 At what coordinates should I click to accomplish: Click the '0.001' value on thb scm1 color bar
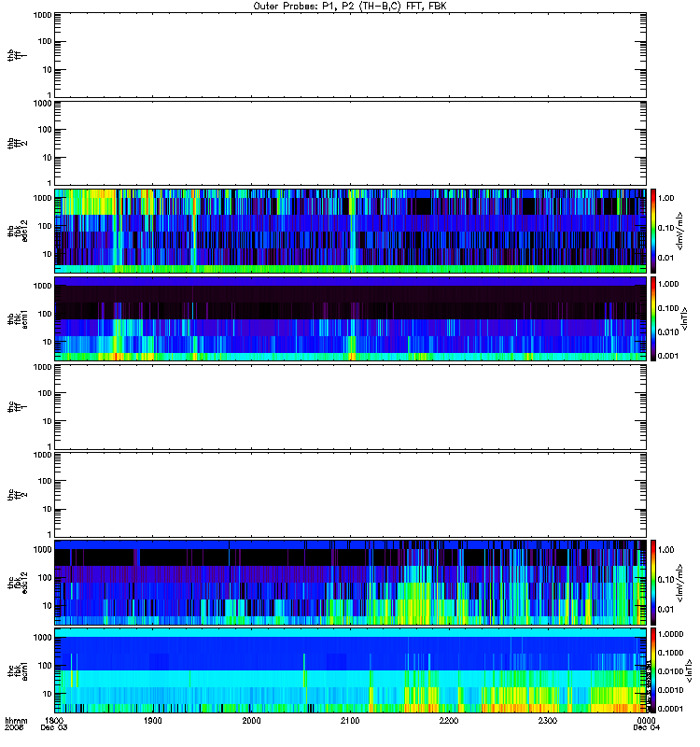pyautogui.click(x=668, y=356)
